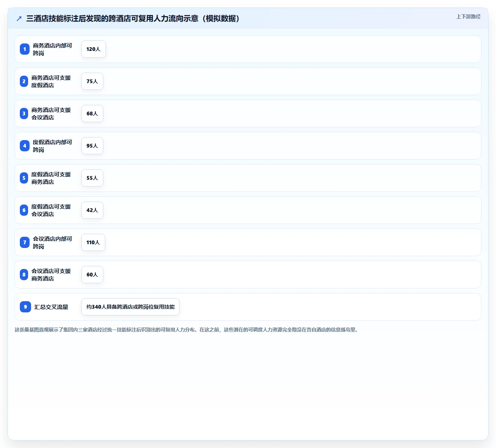Select the 110人 value chip
This screenshot has height=448, width=496.
93,242
